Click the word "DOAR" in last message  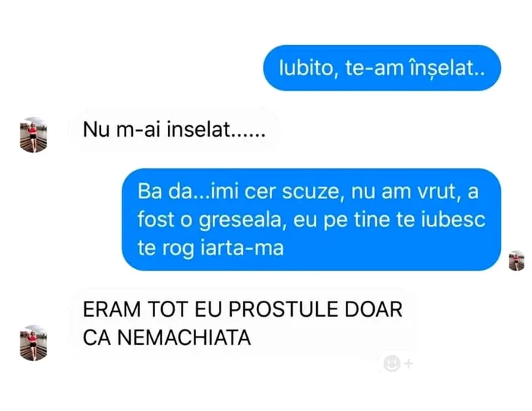click(374, 309)
